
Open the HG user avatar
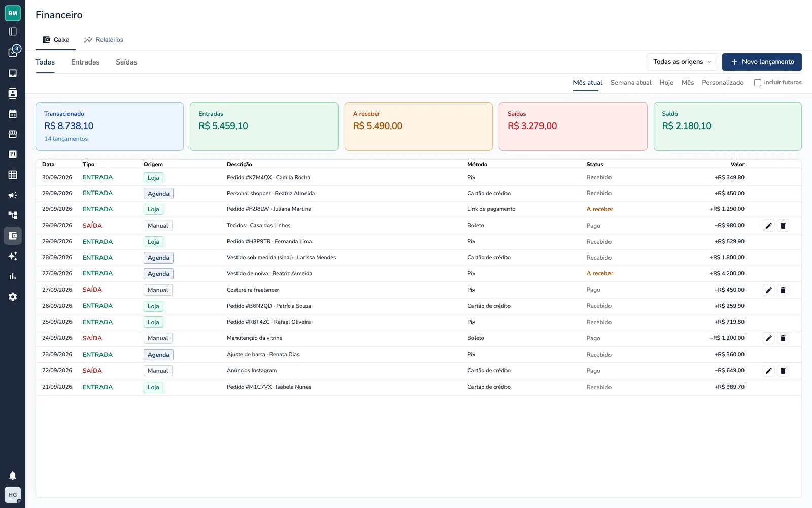pos(13,495)
